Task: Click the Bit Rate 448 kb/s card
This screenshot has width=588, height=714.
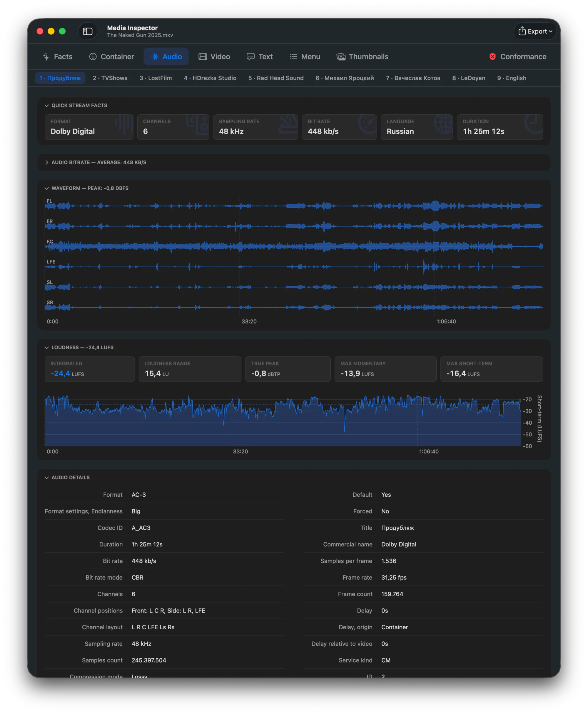Action: [339, 127]
